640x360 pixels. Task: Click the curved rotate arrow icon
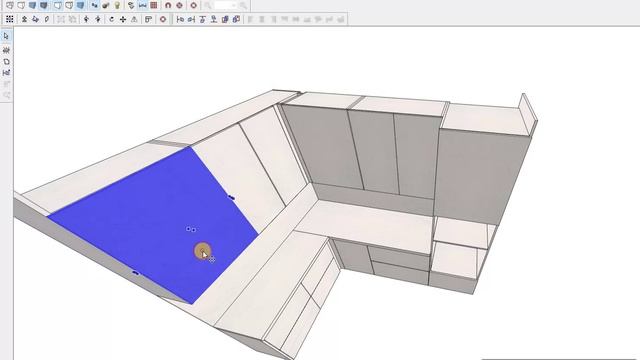tap(111, 19)
